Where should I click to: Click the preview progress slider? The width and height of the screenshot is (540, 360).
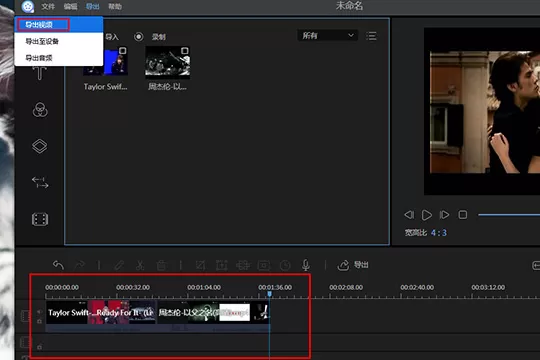click(509, 215)
